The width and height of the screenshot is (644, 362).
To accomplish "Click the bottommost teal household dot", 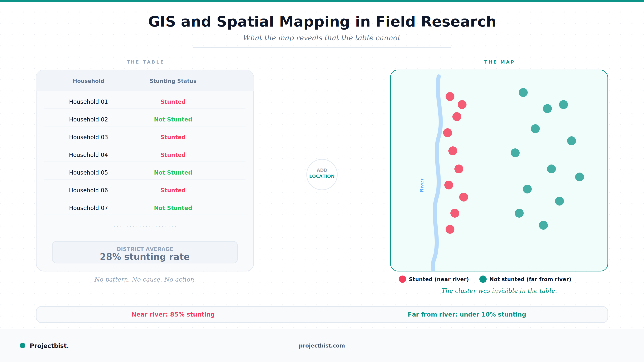I will (543, 225).
